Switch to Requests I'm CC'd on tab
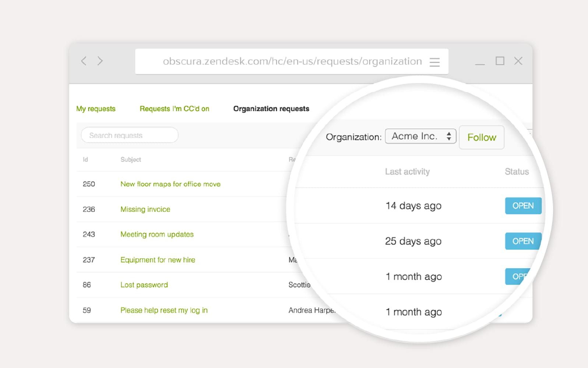The height and width of the screenshot is (368, 588). [x=174, y=109]
